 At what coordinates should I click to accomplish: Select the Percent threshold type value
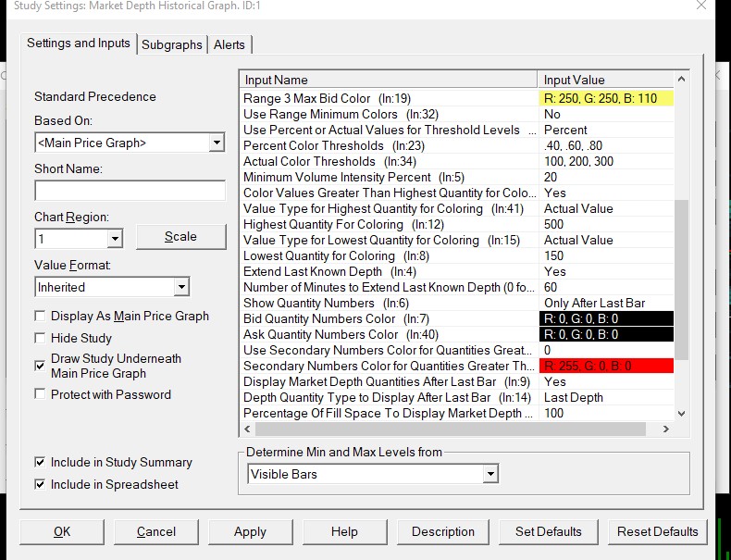606,131
